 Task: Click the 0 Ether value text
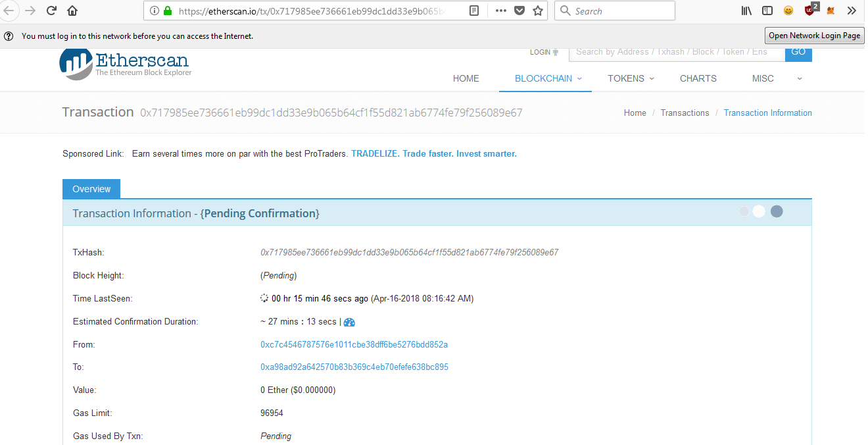click(298, 390)
